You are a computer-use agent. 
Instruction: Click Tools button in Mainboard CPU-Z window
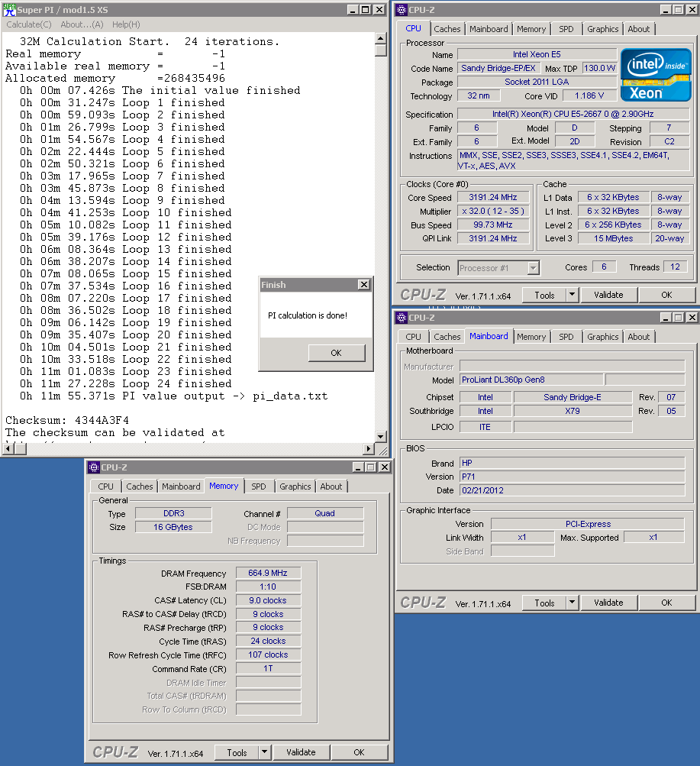pyautogui.click(x=544, y=603)
